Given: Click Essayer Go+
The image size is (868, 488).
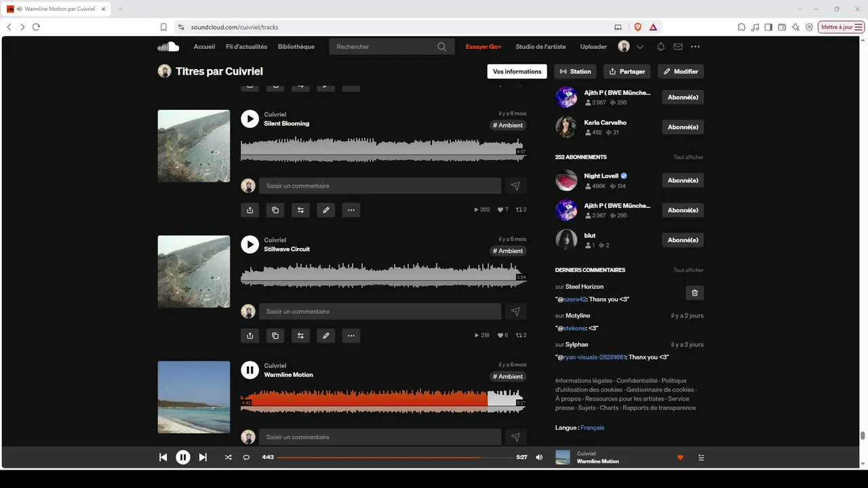Looking at the screenshot, I should [x=484, y=47].
